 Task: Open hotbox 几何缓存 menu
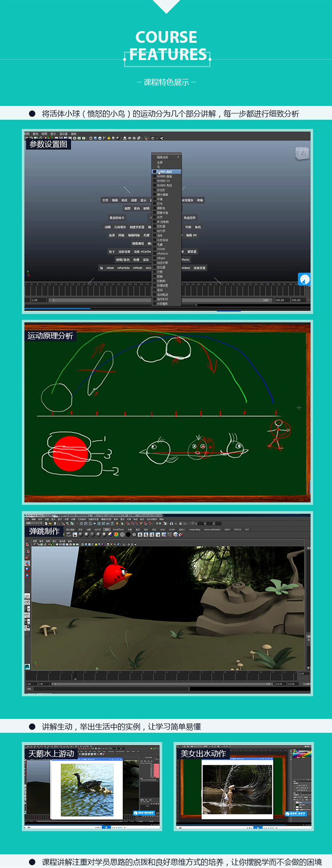(x=120, y=227)
